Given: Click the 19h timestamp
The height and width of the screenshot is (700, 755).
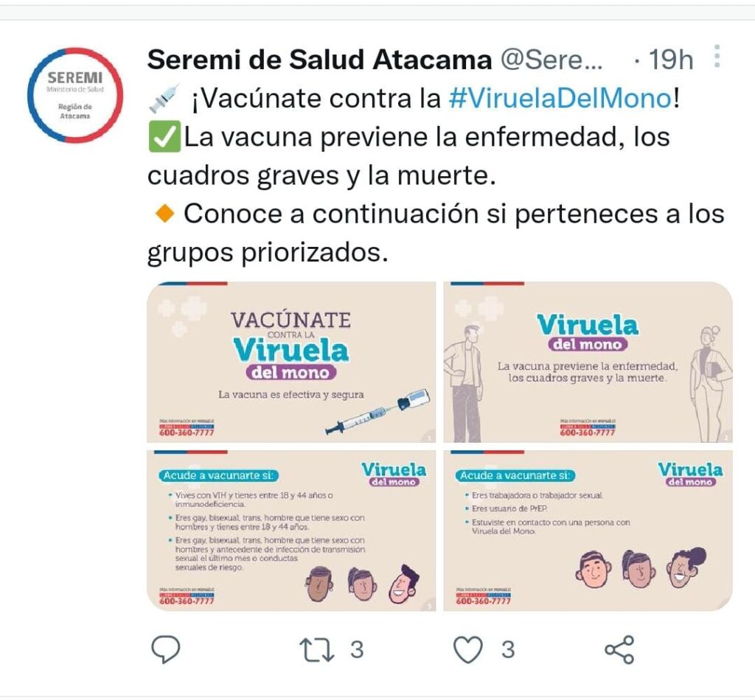Looking at the screenshot, I should [x=671, y=60].
